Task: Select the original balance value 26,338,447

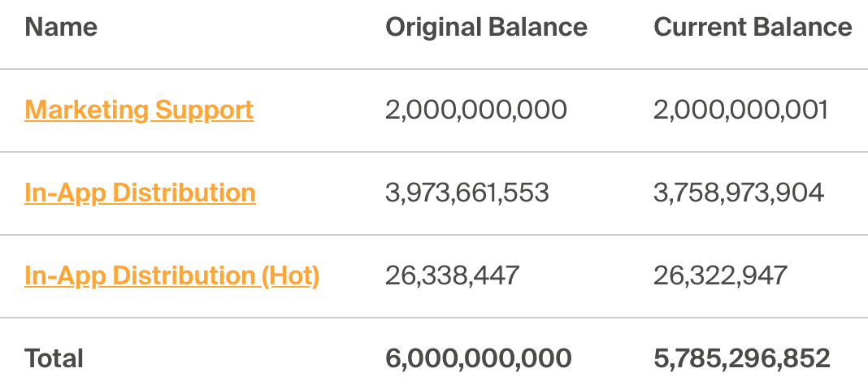Action: [452, 275]
